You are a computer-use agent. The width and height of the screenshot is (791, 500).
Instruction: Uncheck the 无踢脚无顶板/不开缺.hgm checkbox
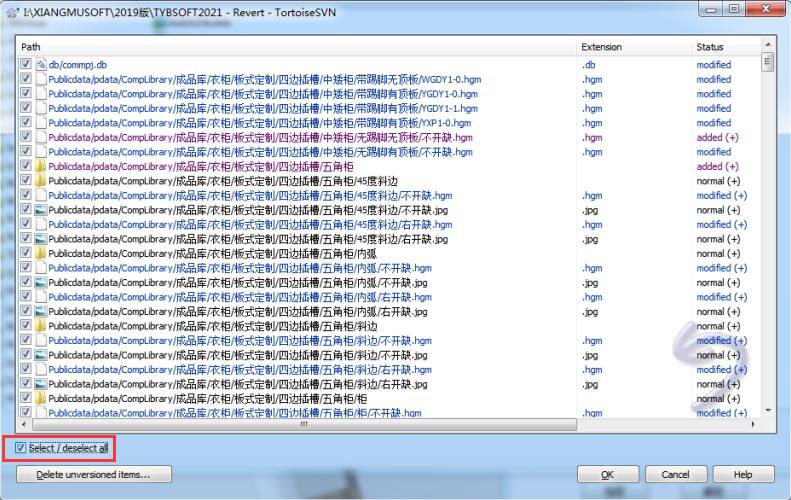(26, 137)
